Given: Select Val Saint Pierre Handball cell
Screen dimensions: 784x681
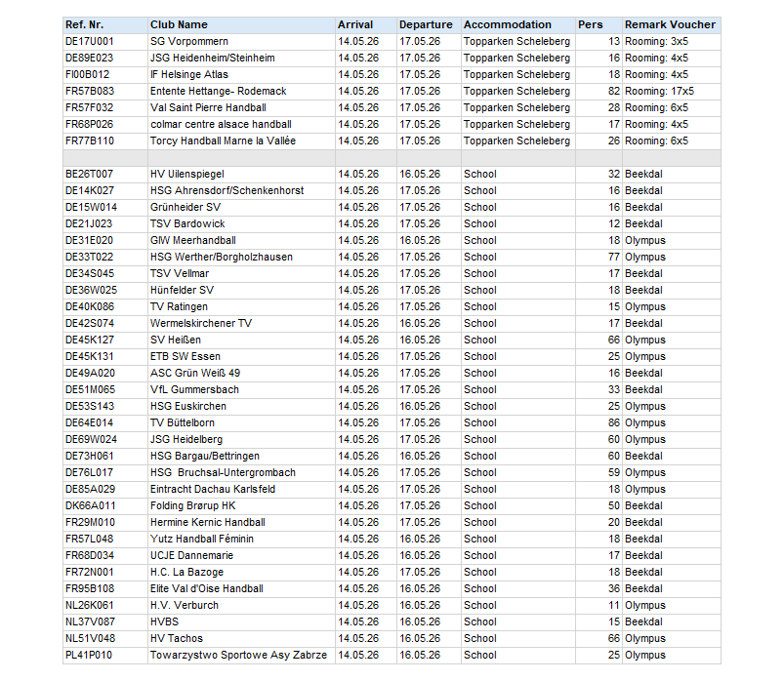Looking at the screenshot, I should [241, 107].
